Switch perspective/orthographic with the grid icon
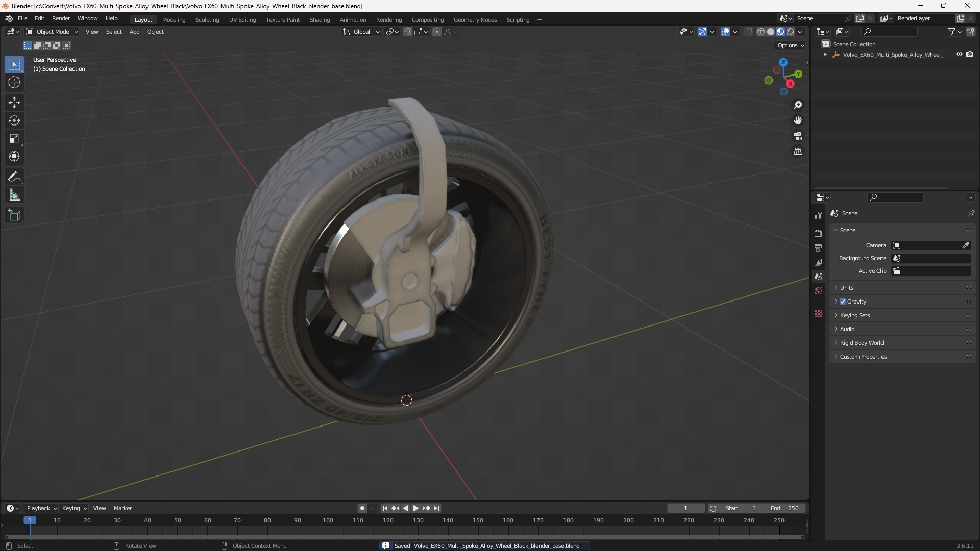 click(798, 152)
